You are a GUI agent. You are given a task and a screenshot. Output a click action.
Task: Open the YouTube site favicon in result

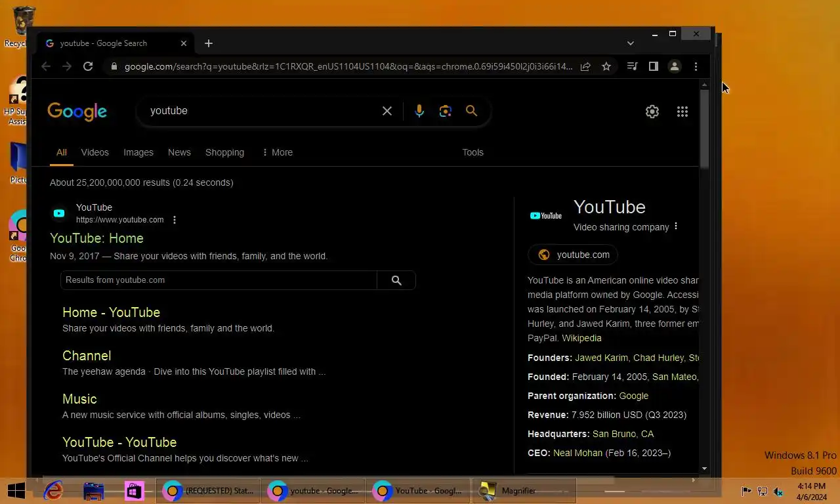pos(59,213)
